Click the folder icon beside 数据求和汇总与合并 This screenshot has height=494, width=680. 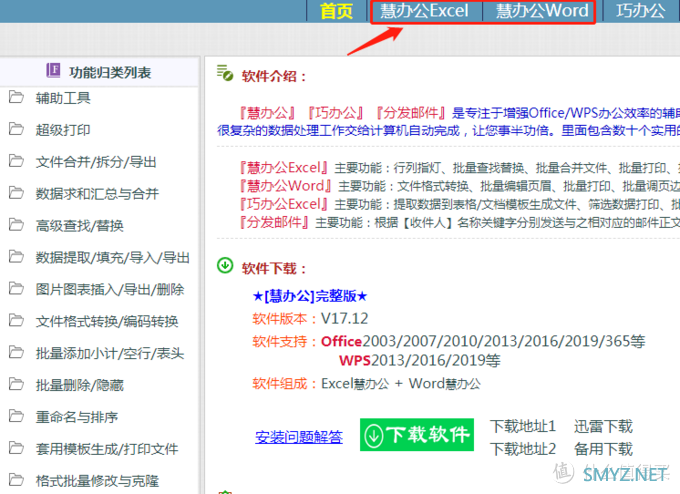tap(16, 193)
